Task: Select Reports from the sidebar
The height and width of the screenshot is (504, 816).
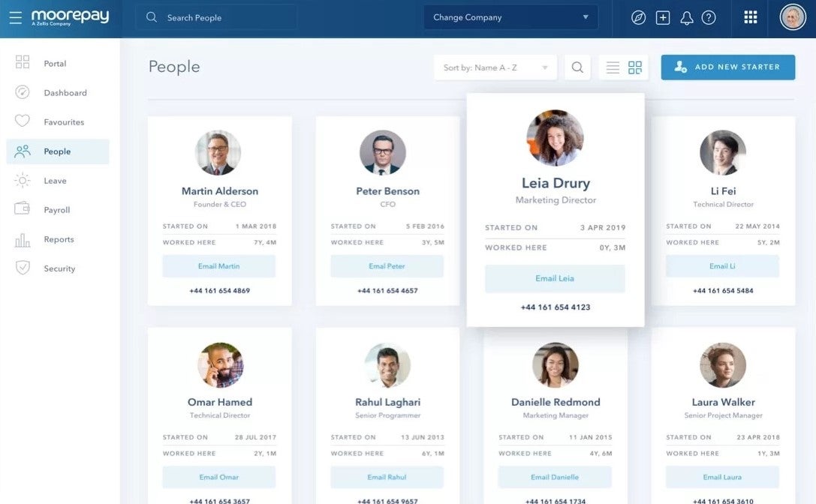Action: pyautogui.click(x=59, y=239)
